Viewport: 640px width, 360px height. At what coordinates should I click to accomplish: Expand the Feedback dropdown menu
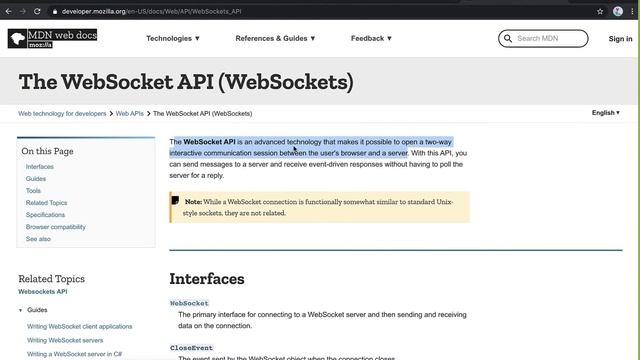pyautogui.click(x=371, y=38)
